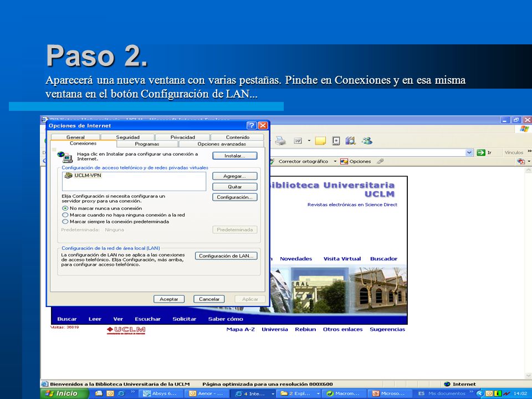Open the address bar dropdown arrow
This screenshot has height=399, width=532.
tap(469, 153)
